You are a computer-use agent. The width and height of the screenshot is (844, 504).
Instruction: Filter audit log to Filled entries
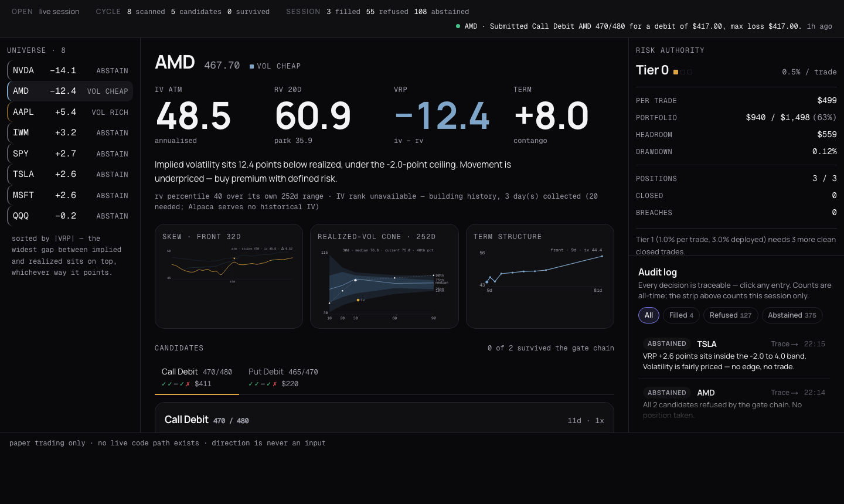[x=681, y=315]
